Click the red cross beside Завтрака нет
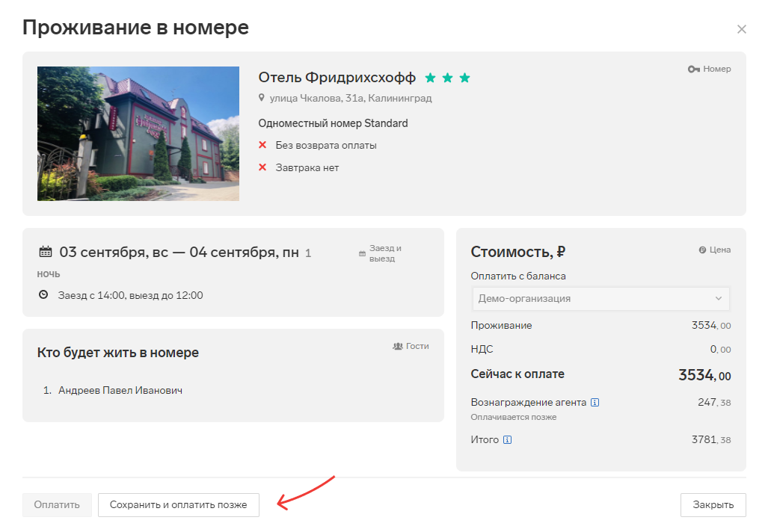Image resolution: width=771 pixels, height=532 pixels. coord(262,167)
